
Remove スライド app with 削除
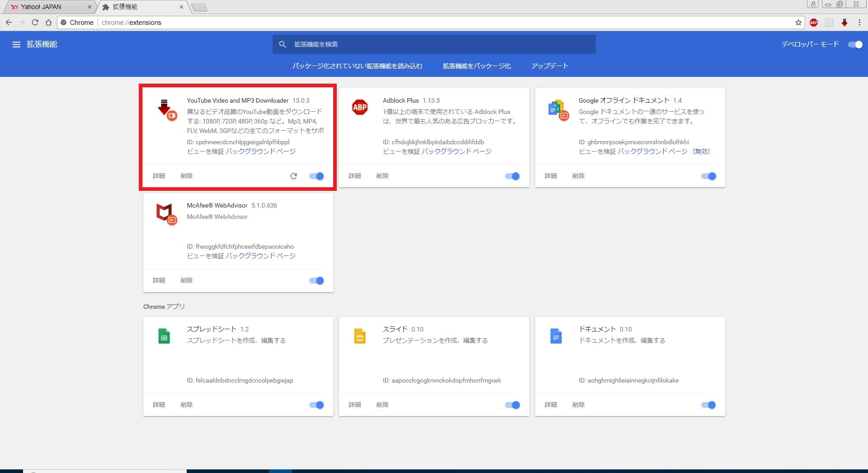tap(382, 405)
